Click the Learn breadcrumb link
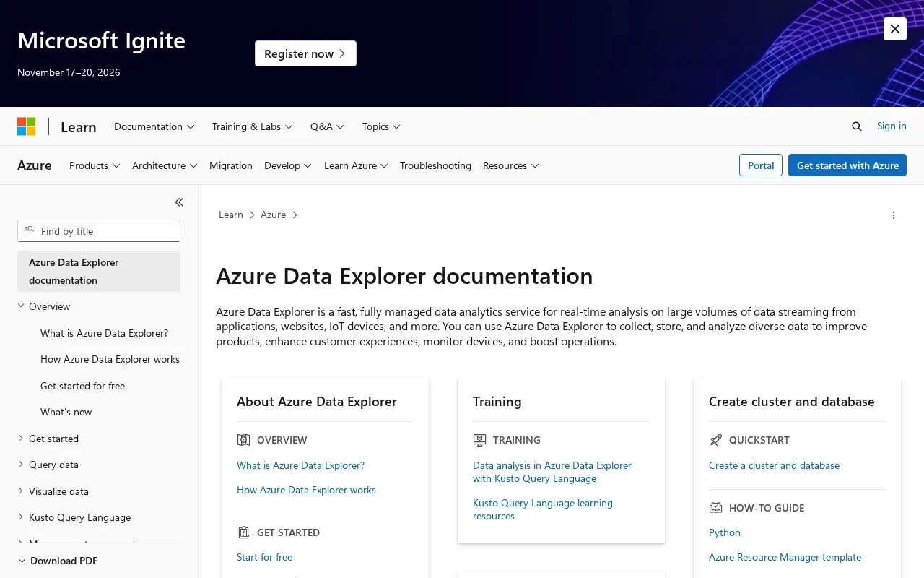Viewport: 924px width, 578px height. pyautogui.click(x=231, y=215)
